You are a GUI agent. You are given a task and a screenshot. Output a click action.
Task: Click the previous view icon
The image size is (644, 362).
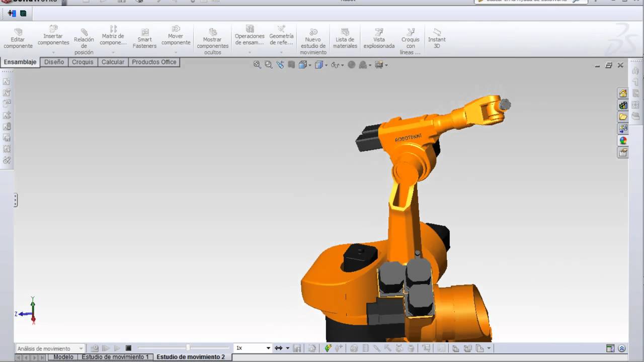(280, 64)
